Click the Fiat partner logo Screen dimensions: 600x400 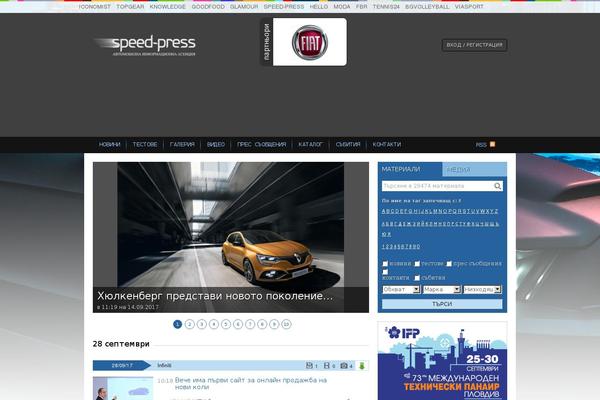point(310,42)
